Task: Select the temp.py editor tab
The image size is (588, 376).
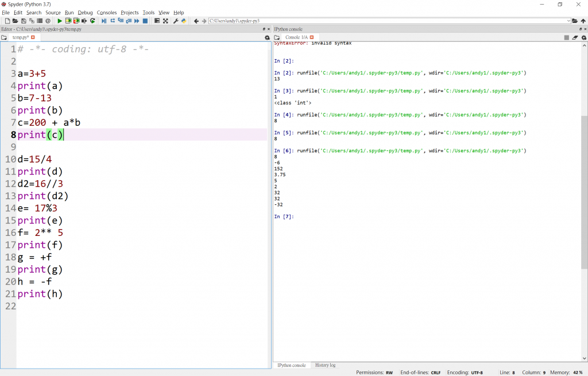Action: click(x=21, y=37)
